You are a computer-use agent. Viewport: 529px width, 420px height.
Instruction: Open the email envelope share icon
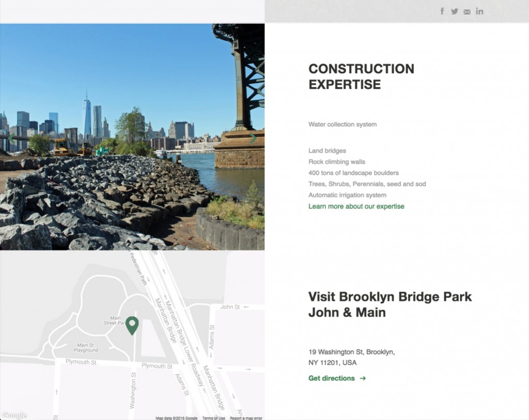[x=467, y=12]
